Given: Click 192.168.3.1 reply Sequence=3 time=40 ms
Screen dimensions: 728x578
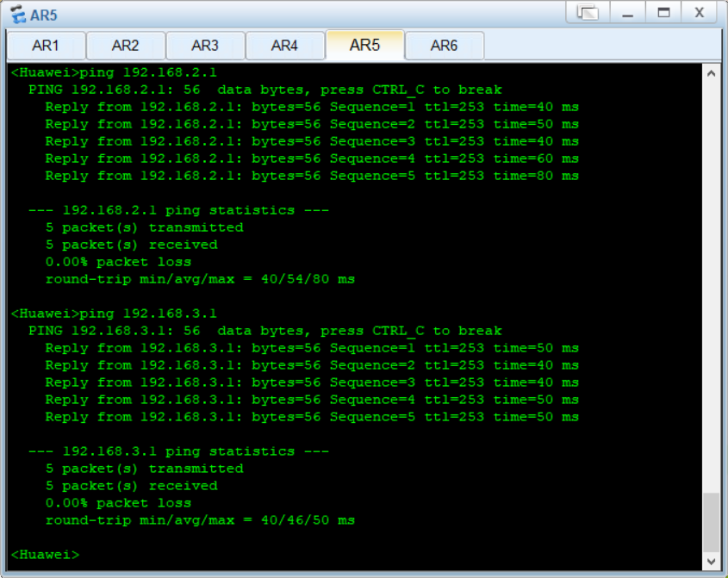Looking at the screenshot, I should (312, 382).
